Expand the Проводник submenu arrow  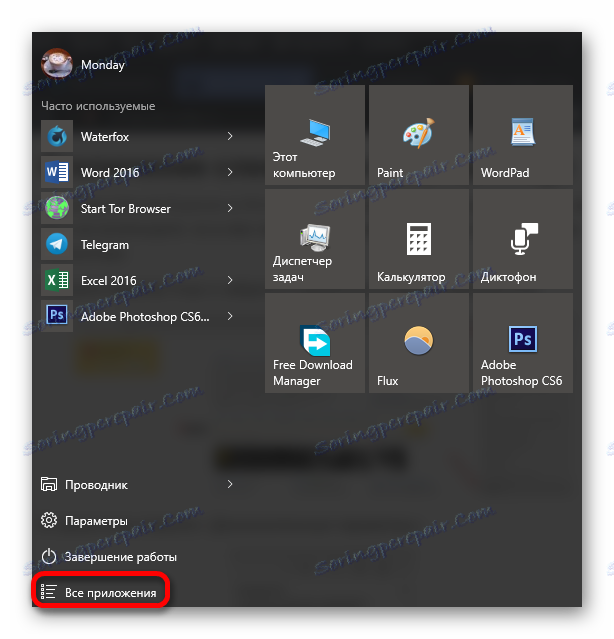pos(230,484)
